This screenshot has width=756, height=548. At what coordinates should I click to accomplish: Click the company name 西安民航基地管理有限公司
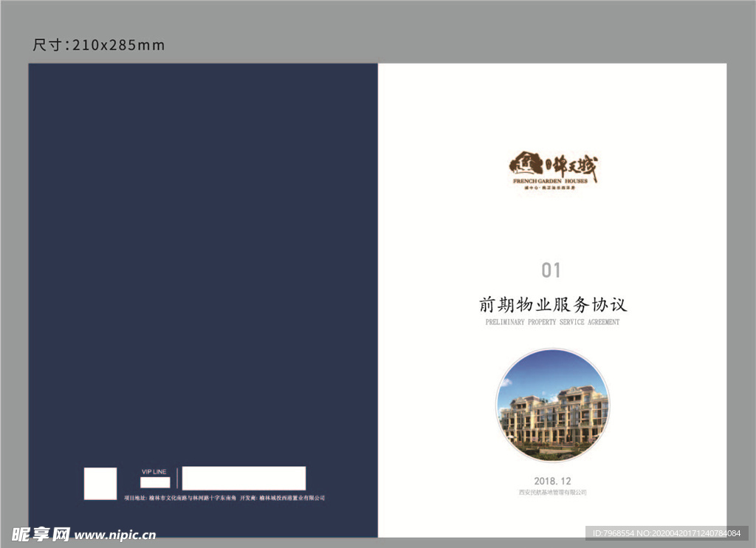[552, 493]
